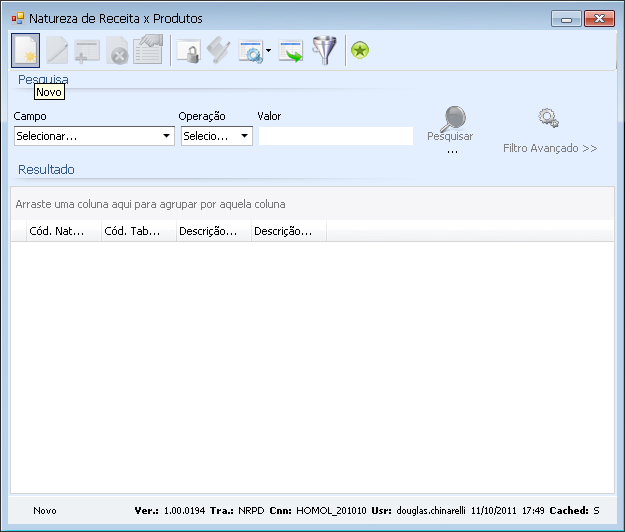
Task: Click the edit record pencil icon
Action: tap(57, 50)
